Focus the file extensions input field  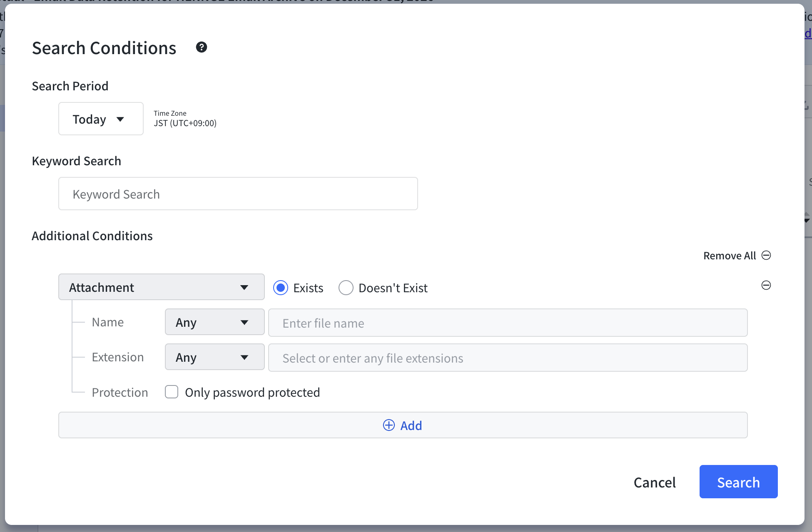tap(508, 358)
